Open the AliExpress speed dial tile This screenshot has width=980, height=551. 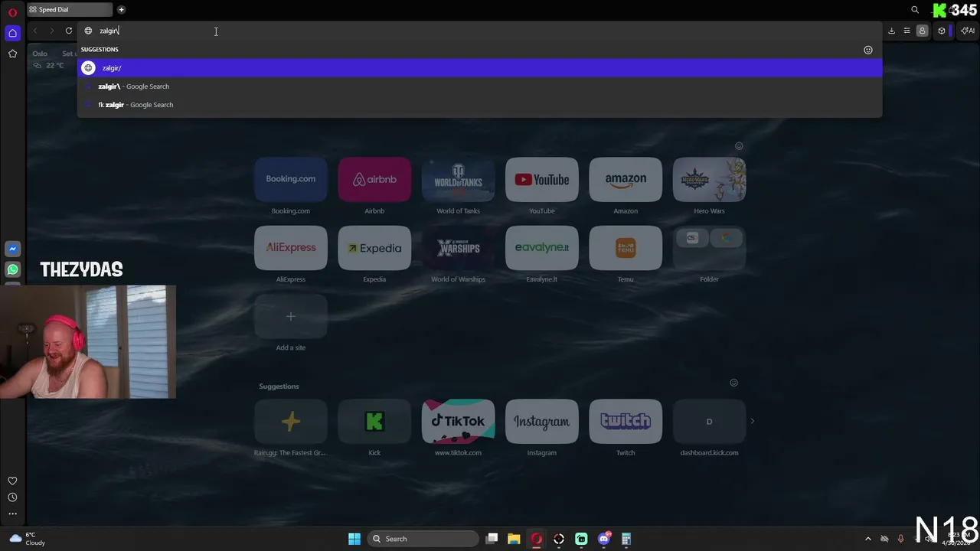click(x=291, y=248)
